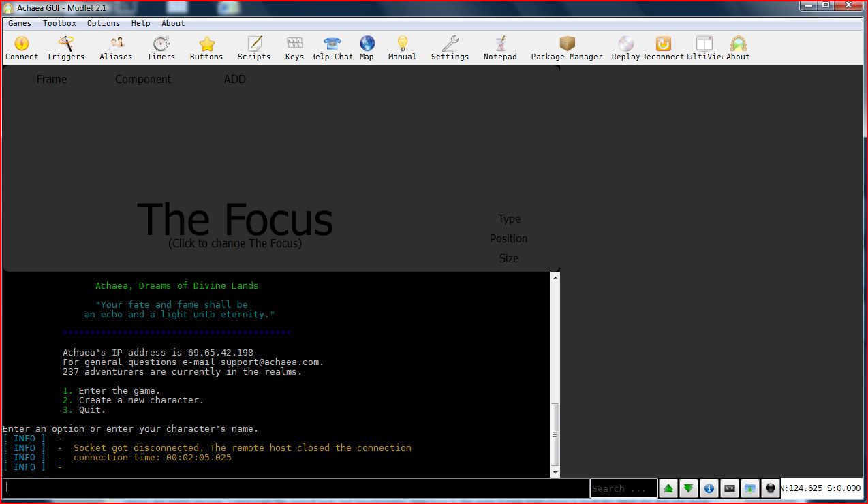Click the Search field

point(623,488)
